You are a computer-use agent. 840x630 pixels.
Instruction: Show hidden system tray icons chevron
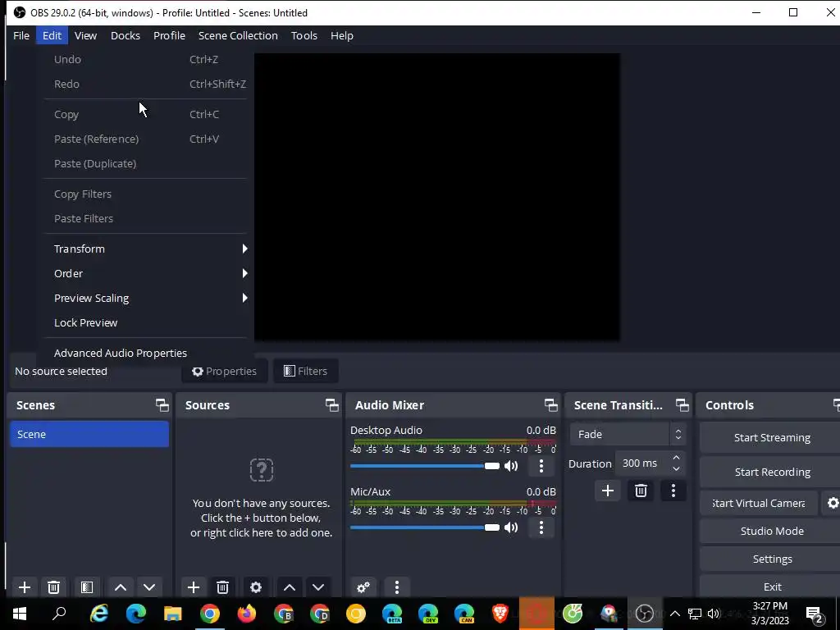[x=675, y=614]
